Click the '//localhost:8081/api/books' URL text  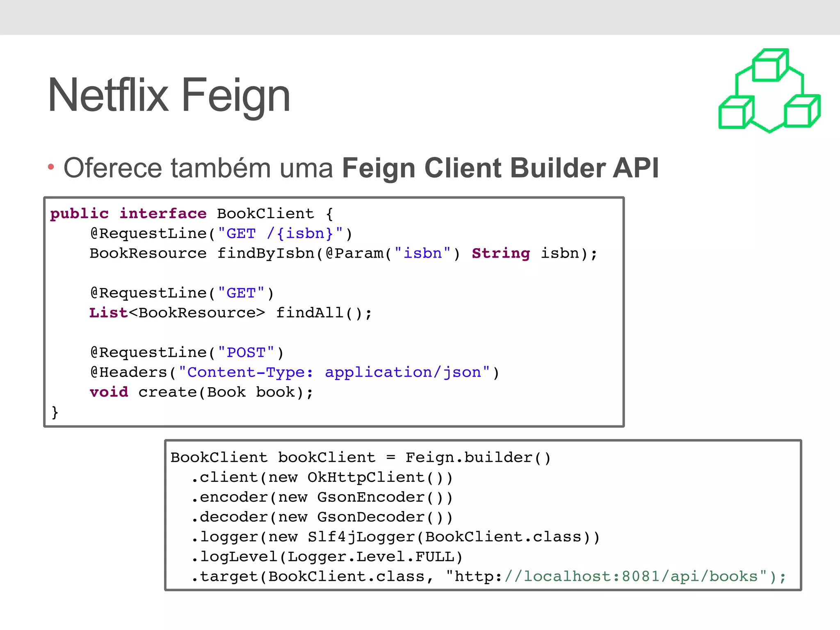(631, 576)
